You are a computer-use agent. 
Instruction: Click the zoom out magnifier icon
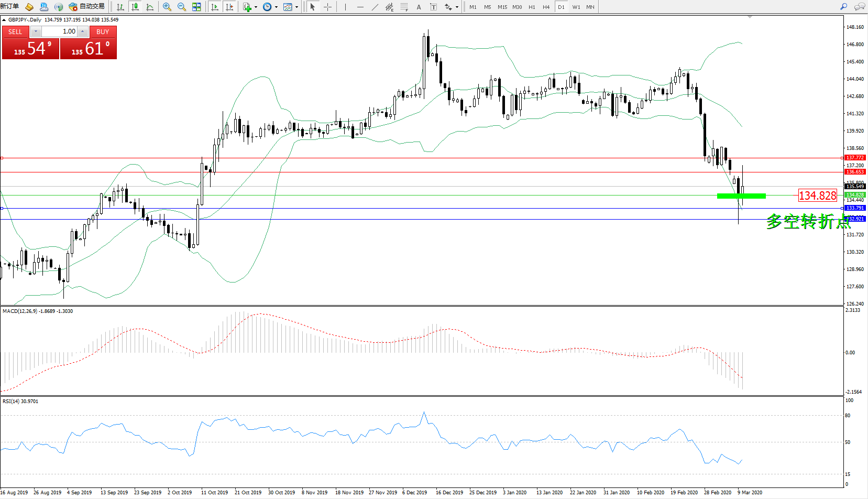(182, 7)
